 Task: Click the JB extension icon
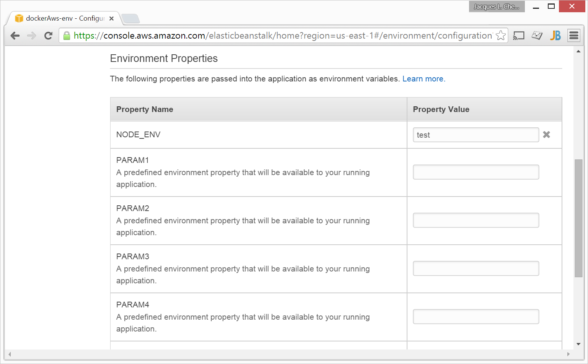tap(555, 36)
